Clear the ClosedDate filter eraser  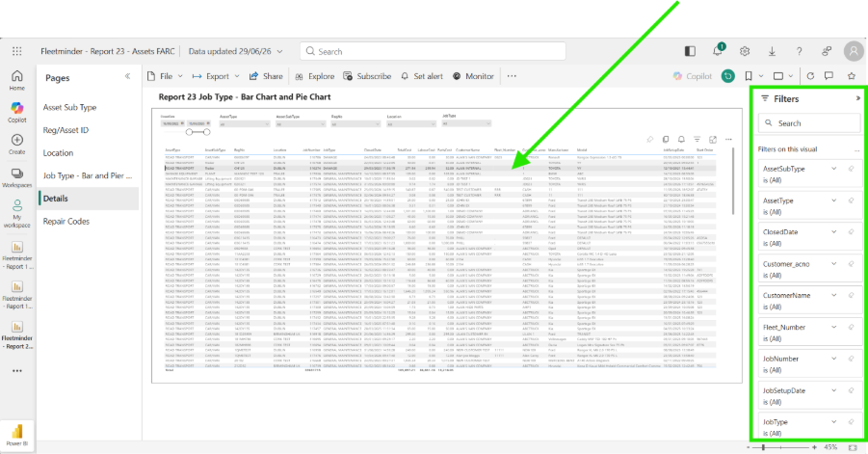852,232
